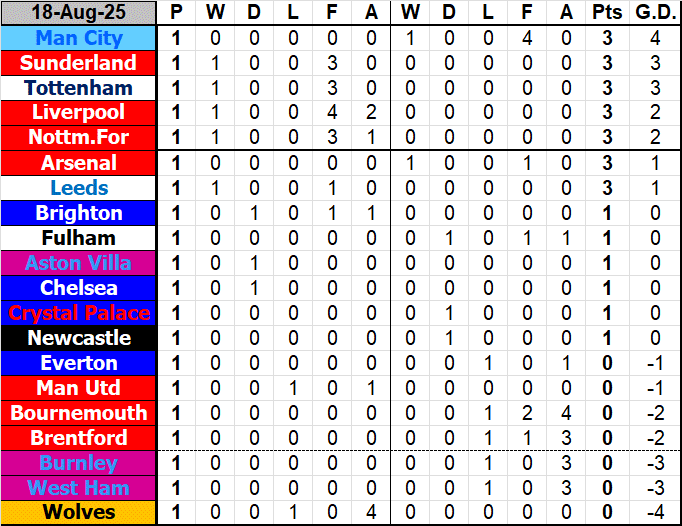Select the Arsenal team cell
The height and width of the screenshot is (526, 682).
pos(79,163)
